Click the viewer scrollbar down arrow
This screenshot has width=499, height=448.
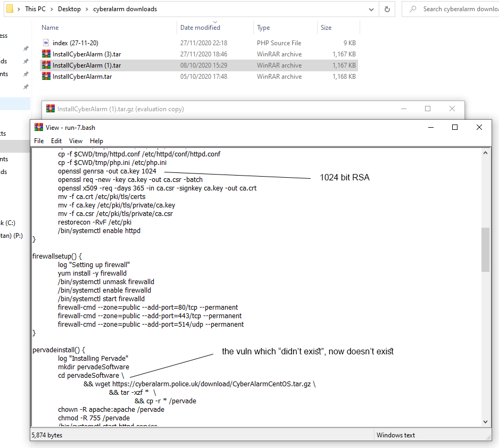point(485,421)
